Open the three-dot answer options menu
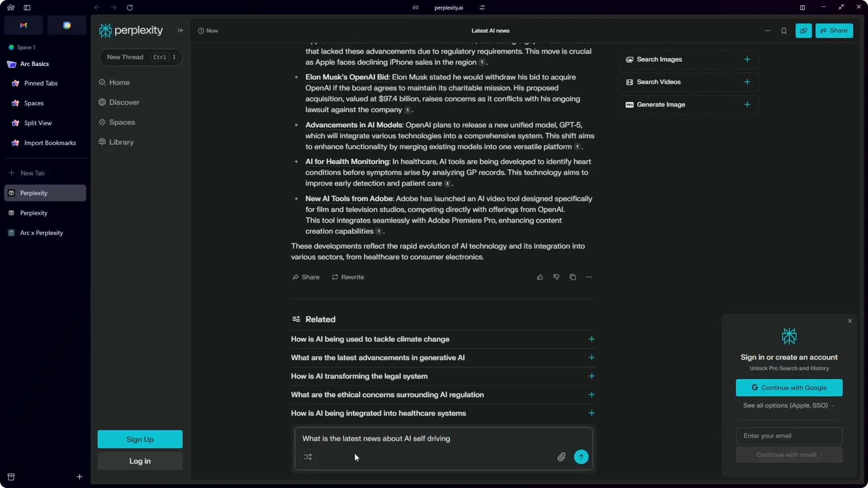868x488 pixels. pos(589,277)
